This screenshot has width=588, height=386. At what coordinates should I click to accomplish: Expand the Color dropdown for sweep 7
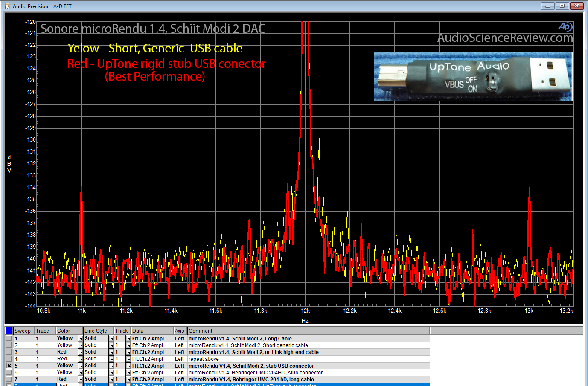coord(81,379)
